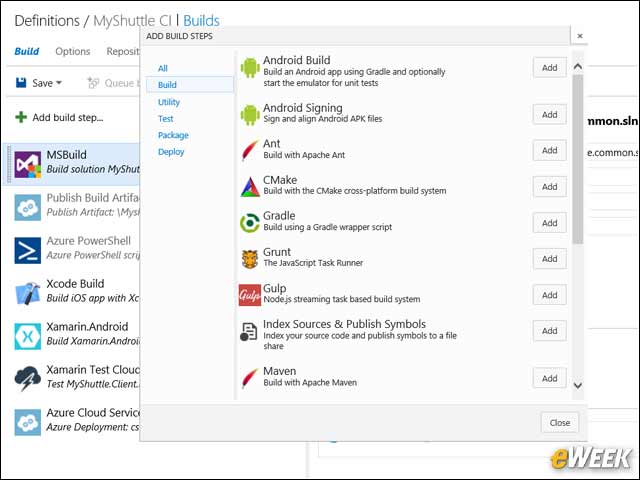
Task: Add the Gulp build step
Action: 549,295
